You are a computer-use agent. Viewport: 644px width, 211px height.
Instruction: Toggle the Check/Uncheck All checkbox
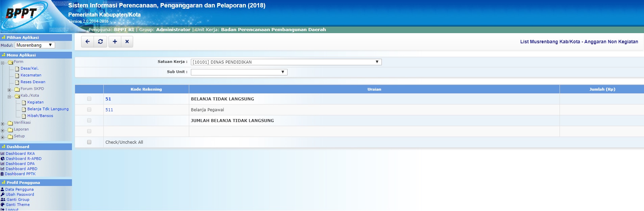click(89, 142)
